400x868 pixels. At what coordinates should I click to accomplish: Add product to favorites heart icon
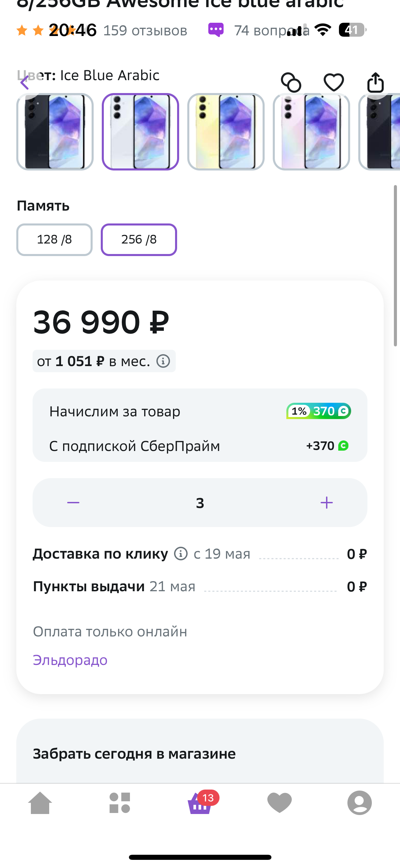[334, 83]
